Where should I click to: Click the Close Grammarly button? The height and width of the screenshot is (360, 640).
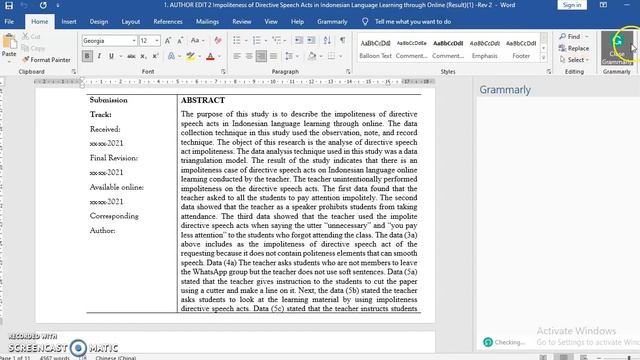pyautogui.click(x=617, y=48)
